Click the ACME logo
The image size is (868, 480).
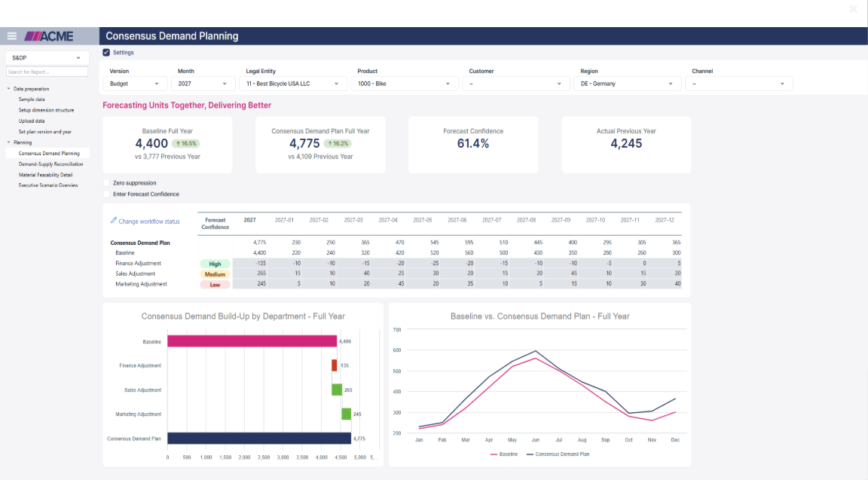(49, 36)
